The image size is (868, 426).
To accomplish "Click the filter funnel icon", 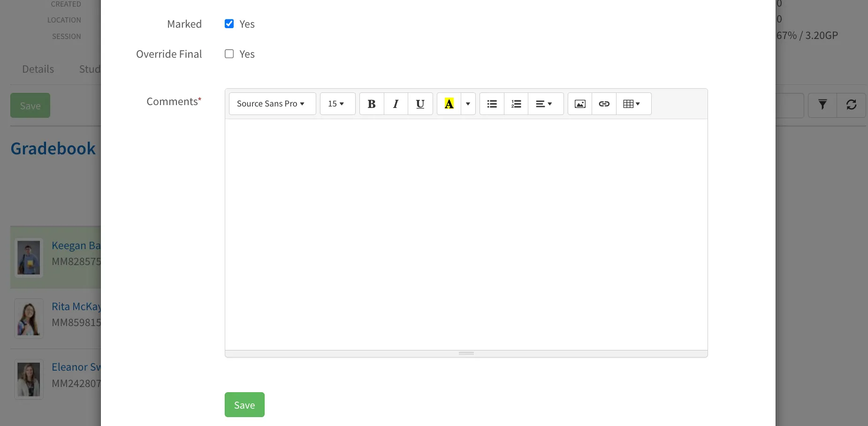I will (822, 105).
